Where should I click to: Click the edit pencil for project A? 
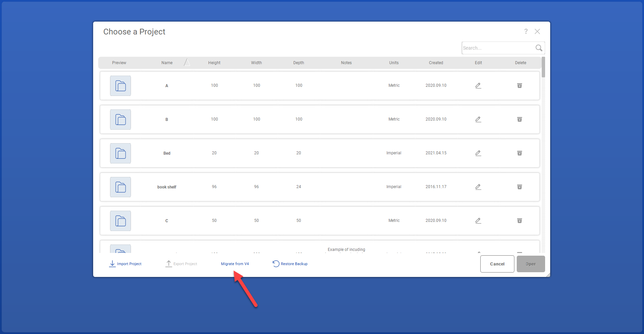tap(478, 85)
